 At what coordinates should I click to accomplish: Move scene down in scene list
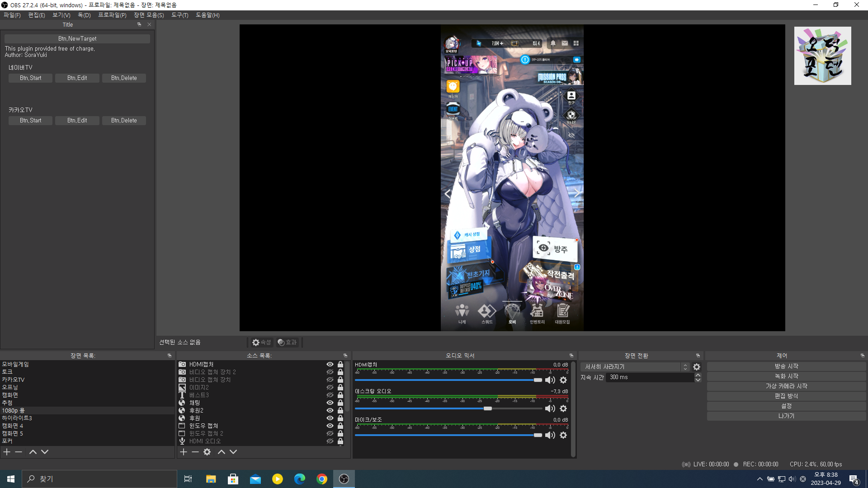coord(45,452)
